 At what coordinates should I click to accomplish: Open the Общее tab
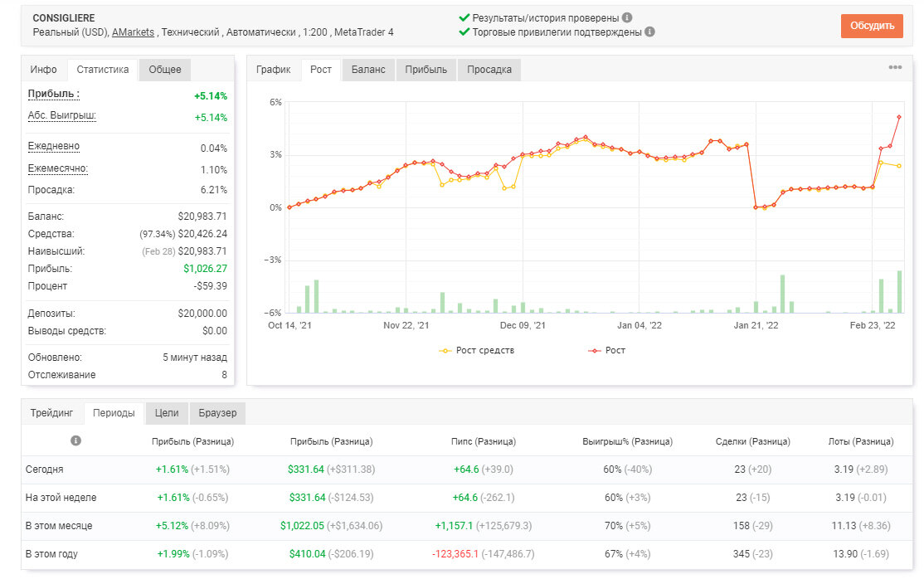[165, 70]
